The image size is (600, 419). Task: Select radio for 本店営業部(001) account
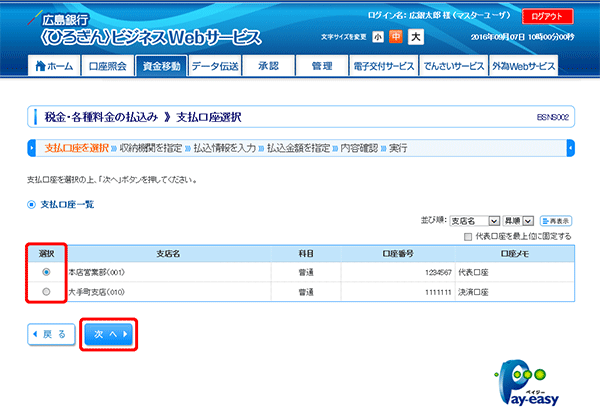46,272
